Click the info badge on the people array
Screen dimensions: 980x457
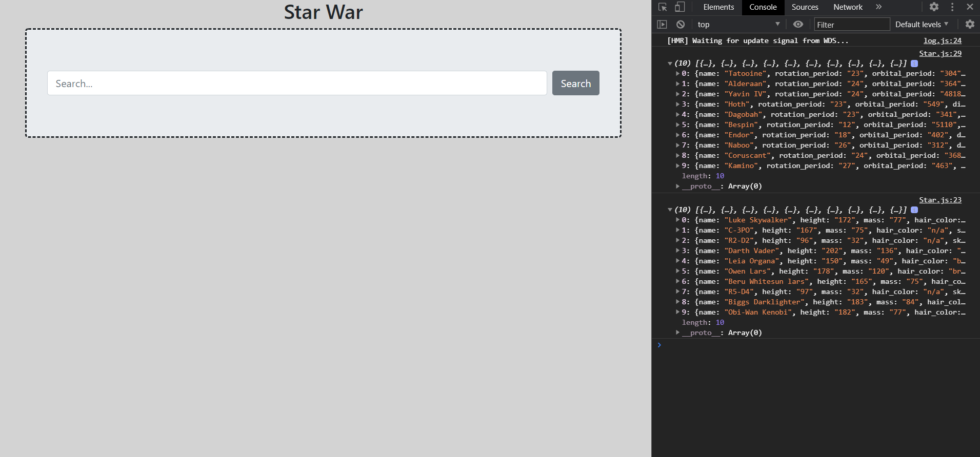click(x=914, y=210)
